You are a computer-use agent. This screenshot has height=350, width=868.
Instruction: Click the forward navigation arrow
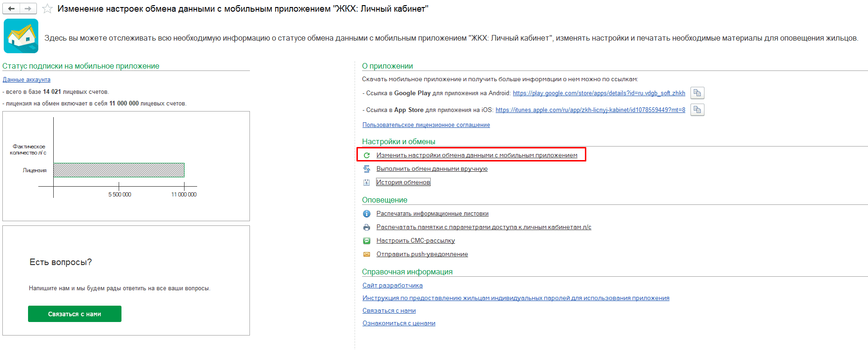(x=28, y=8)
